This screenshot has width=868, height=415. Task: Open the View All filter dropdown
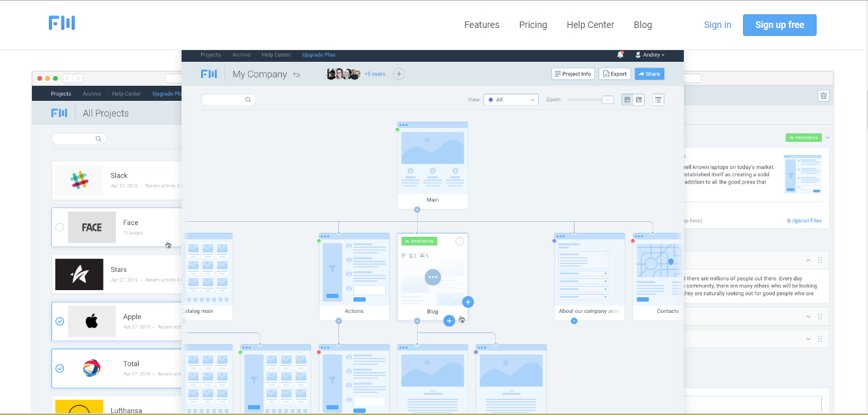click(x=511, y=100)
